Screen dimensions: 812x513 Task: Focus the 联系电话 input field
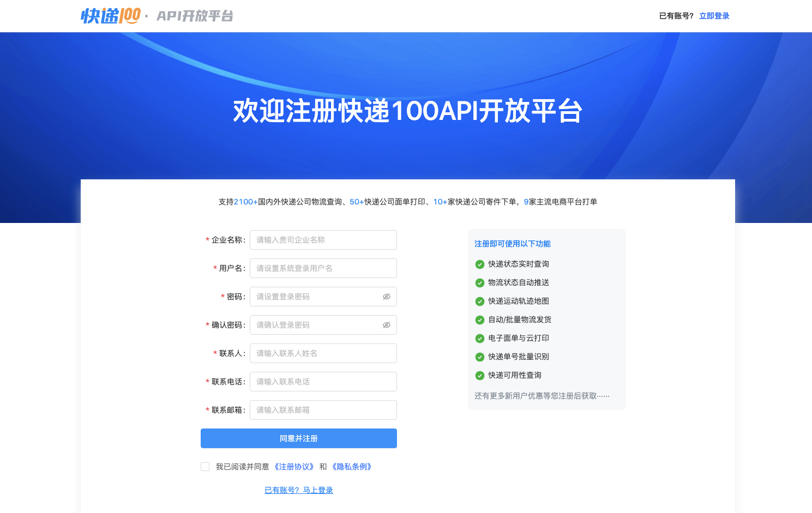[x=323, y=382]
